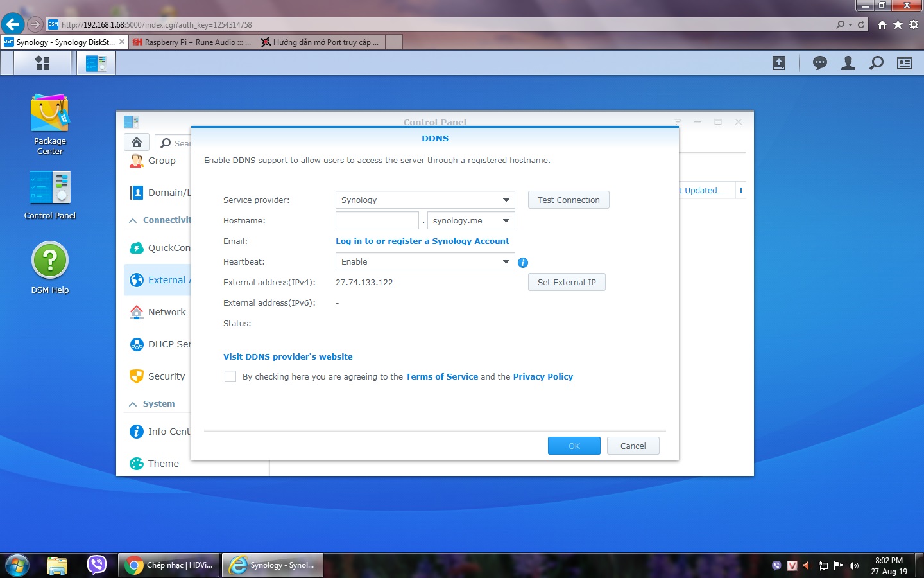Open DSM search magnifier icon
This screenshot has height=578, width=924.
877,63
